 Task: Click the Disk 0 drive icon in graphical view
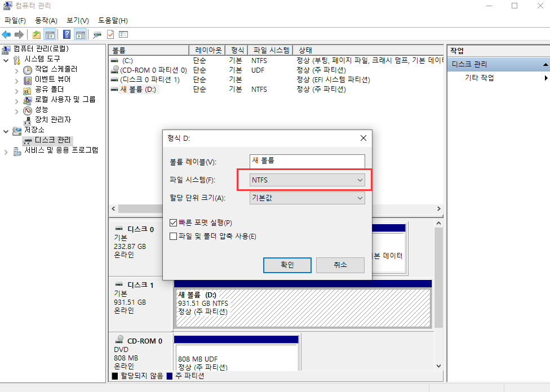click(x=119, y=228)
